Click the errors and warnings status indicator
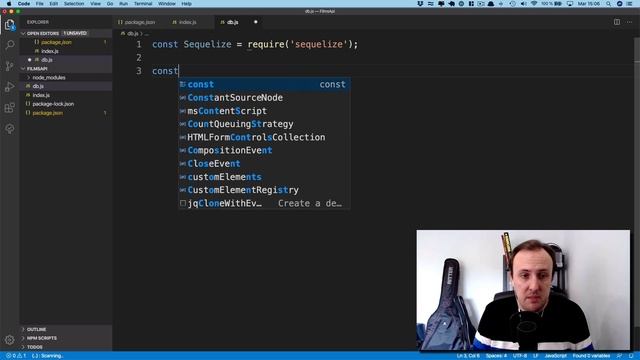The height and width of the screenshot is (360, 640). coord(16,356)
